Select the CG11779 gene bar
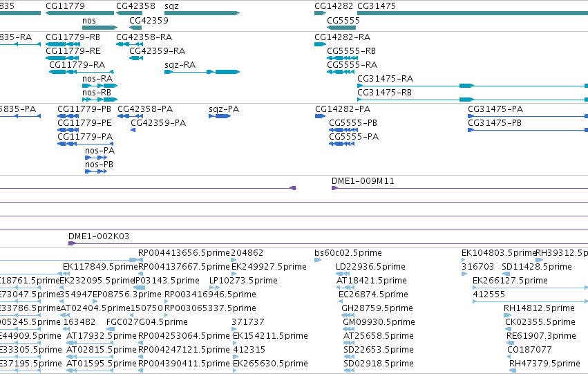588x374 pixels. click(x=79, y=13)
